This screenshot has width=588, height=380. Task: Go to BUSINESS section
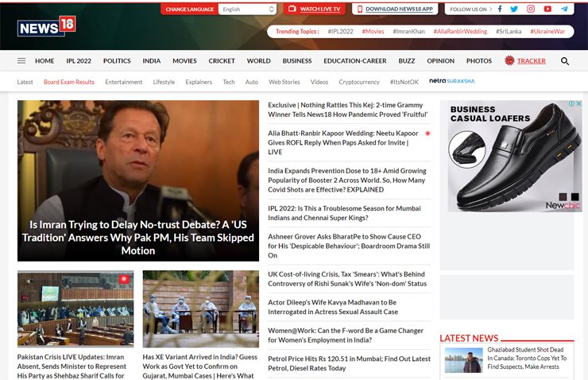pyautogui.click(x=297, y=60)
